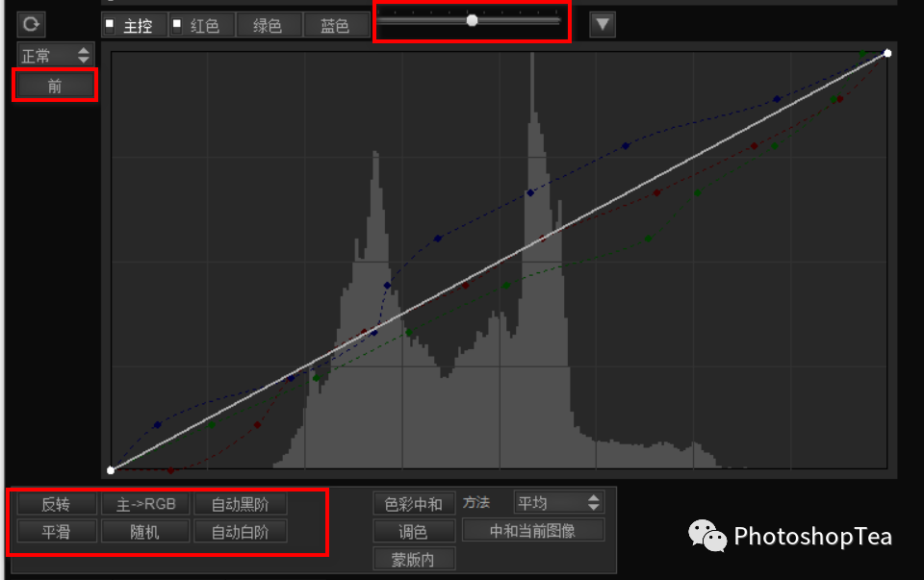This screenshot has height=580, width=924.
Task: Click the 蒙版内 button
Action: [415, 559]
